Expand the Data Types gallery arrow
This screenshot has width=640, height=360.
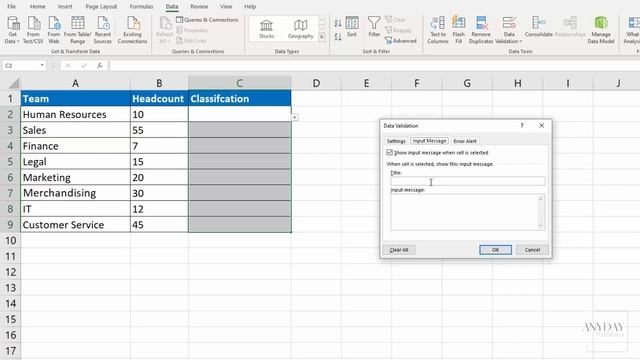coord(322,38)
